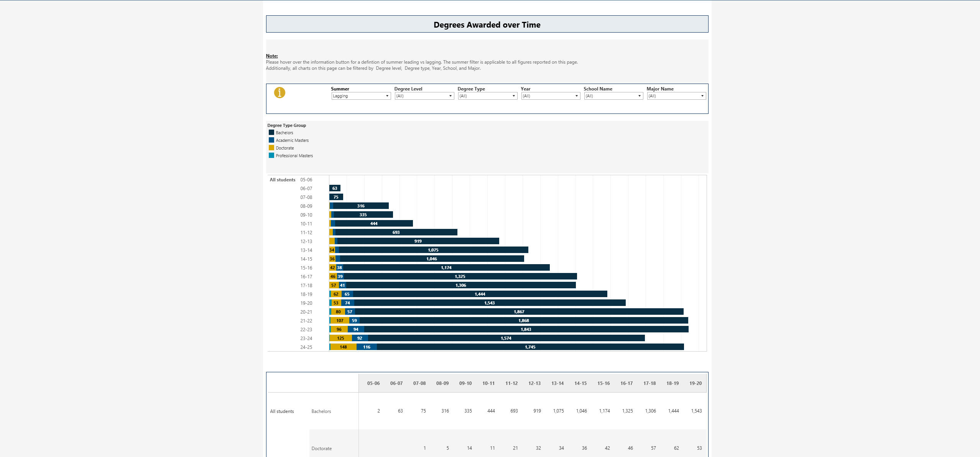Click the Doctorate legend color swatch
The image size is (980, 457).
point(271,148)
